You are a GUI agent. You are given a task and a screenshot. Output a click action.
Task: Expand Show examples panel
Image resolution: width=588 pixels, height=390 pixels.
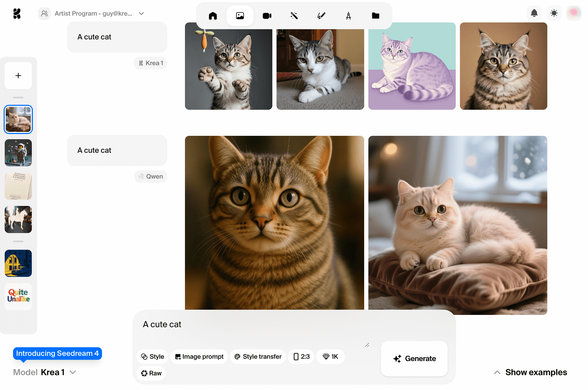(530, 372)
